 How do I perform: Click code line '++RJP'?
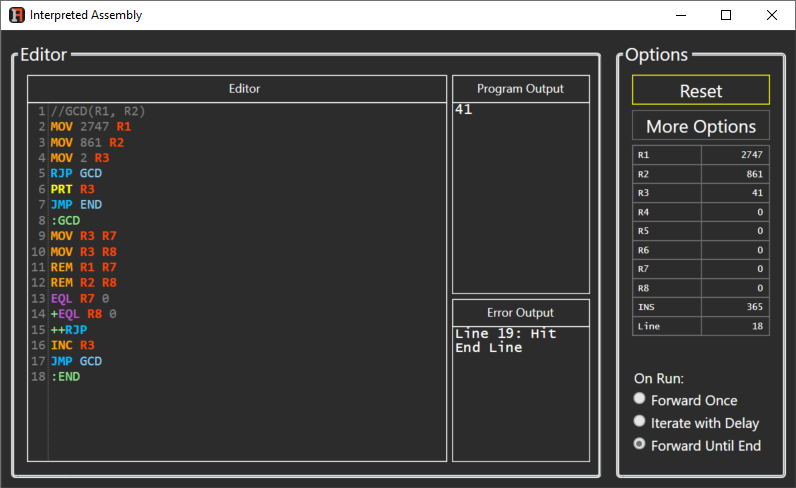point(69,330)
